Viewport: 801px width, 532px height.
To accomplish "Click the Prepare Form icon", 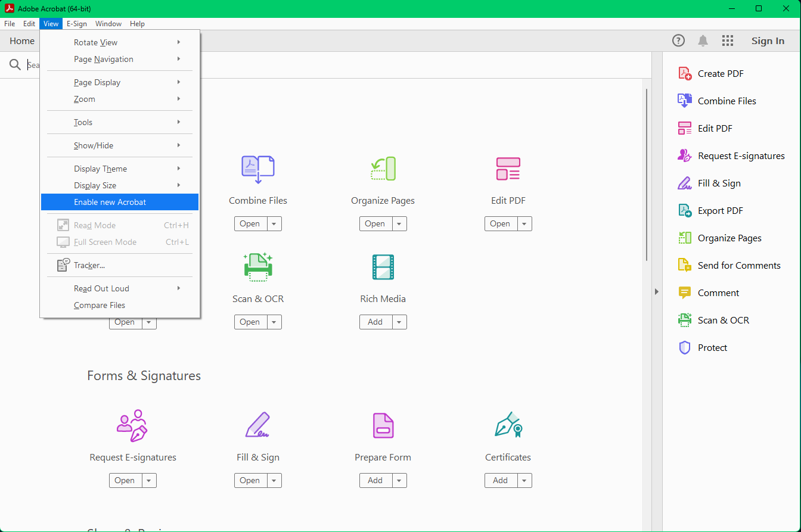I will (x=383, y=425).
